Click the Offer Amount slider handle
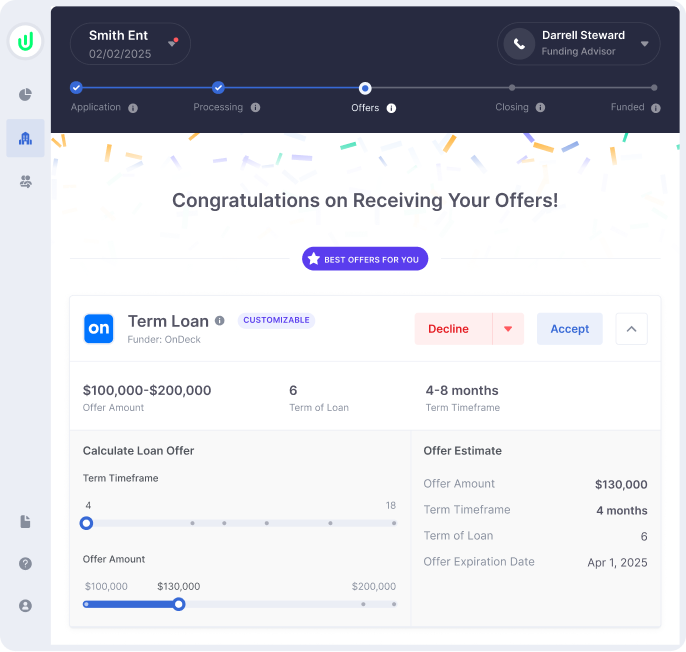 coord(178,604)
